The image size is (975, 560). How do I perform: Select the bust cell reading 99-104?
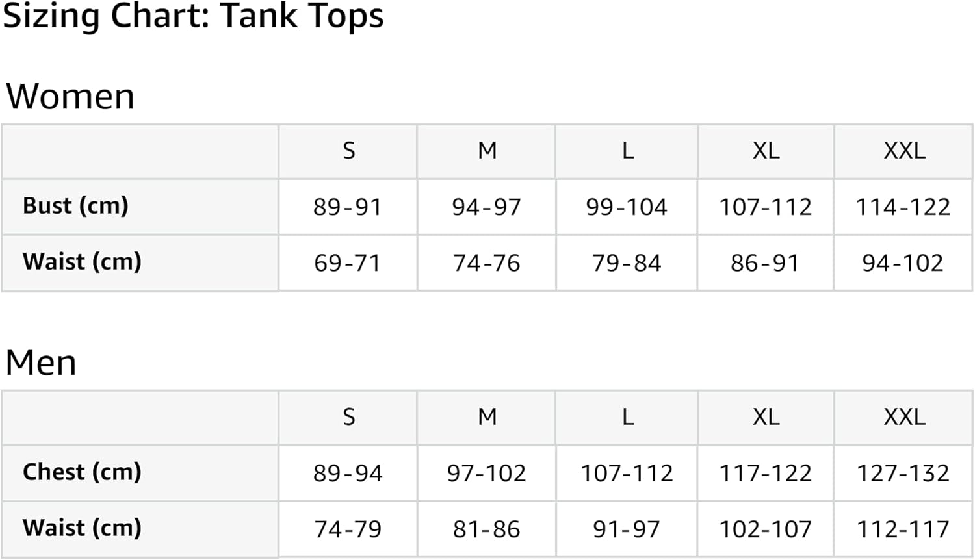point(627,207)
